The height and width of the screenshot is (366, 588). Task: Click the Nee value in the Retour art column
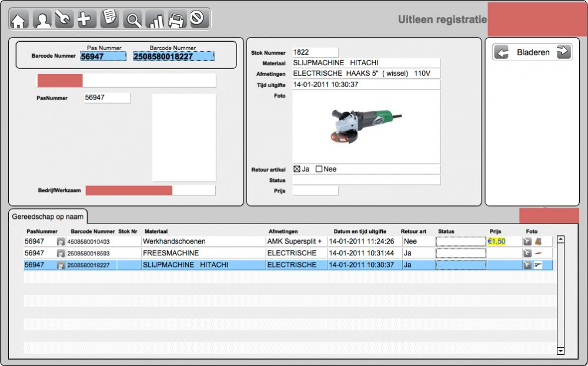point(410,241)
